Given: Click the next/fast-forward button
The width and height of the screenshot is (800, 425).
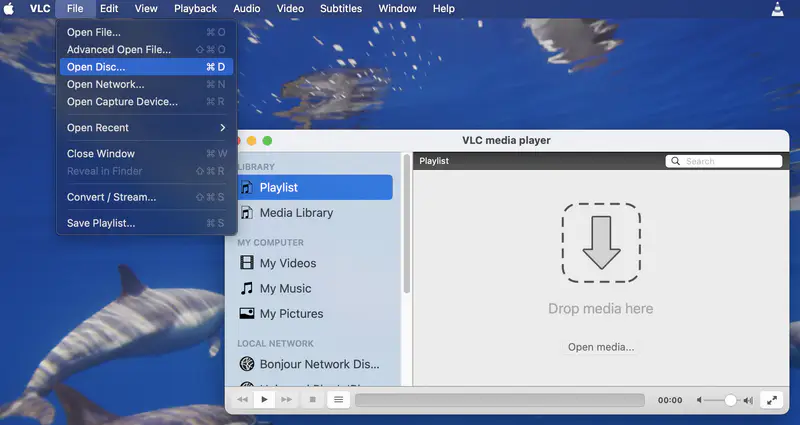Looking at the screenshot, I should pyautogui.click(x=287, y=399).
